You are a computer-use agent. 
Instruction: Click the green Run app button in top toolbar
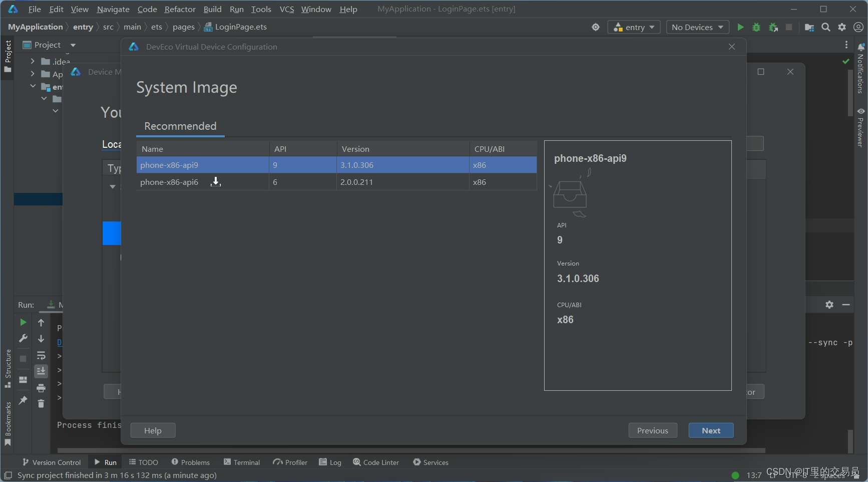(x=740, y=27)
